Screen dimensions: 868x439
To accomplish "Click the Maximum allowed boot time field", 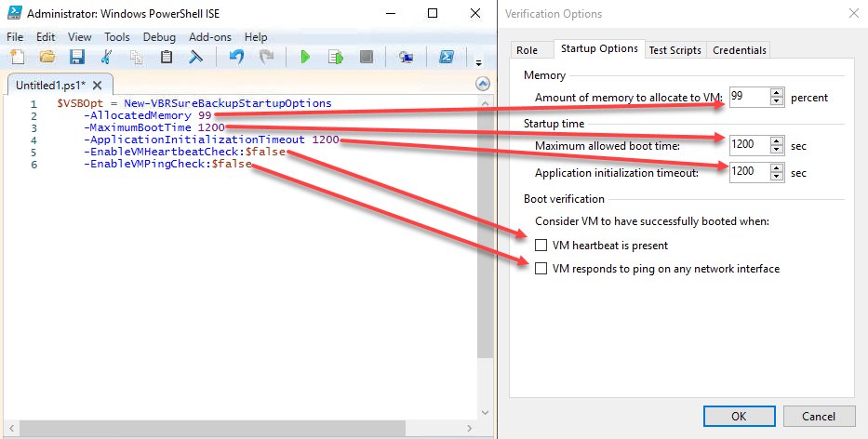I will pyautogui.click(x=750, y=145).
